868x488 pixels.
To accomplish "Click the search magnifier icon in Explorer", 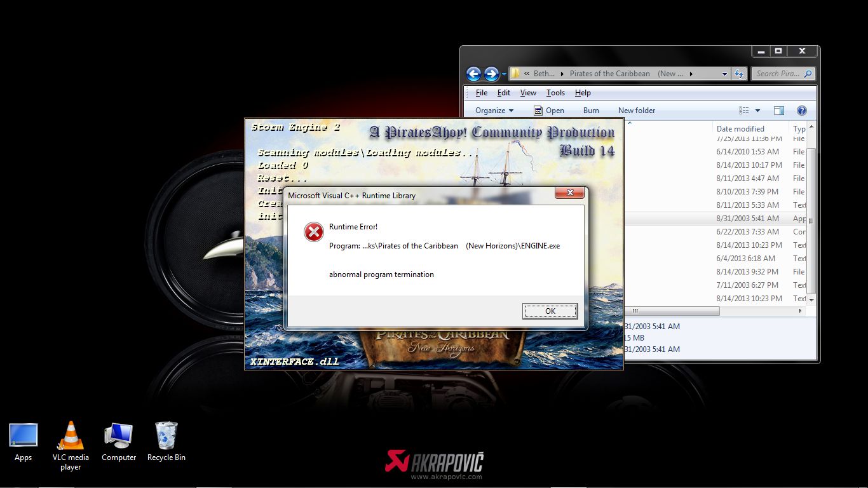I will coord(808,74).
